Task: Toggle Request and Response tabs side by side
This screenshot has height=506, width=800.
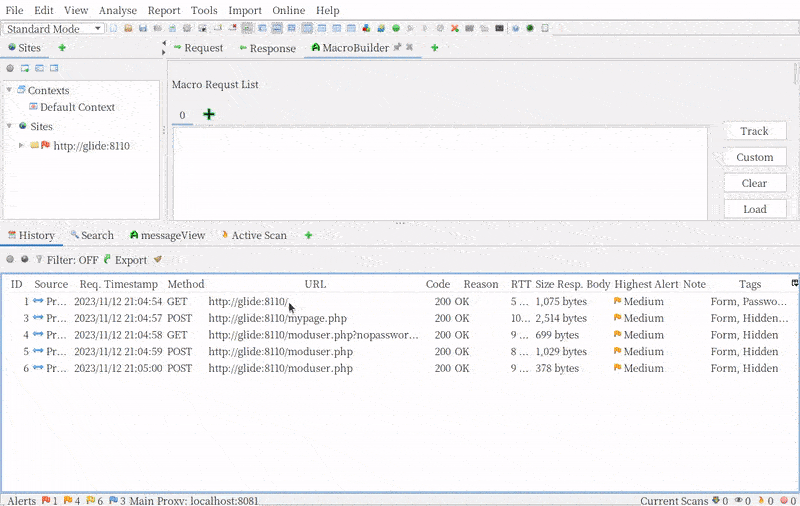Action: (307, 29)
